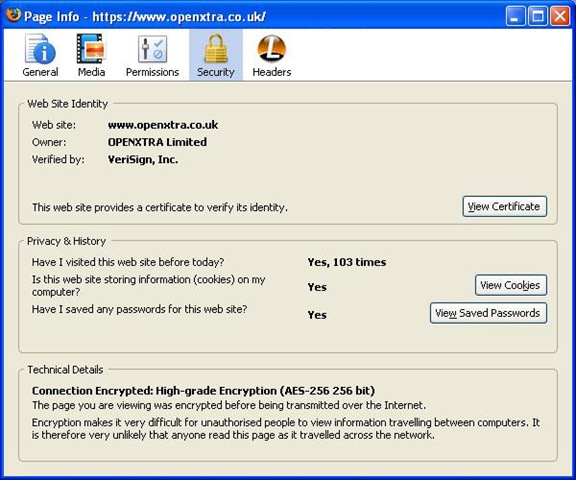Open the View Saved Passwords button

488,313
